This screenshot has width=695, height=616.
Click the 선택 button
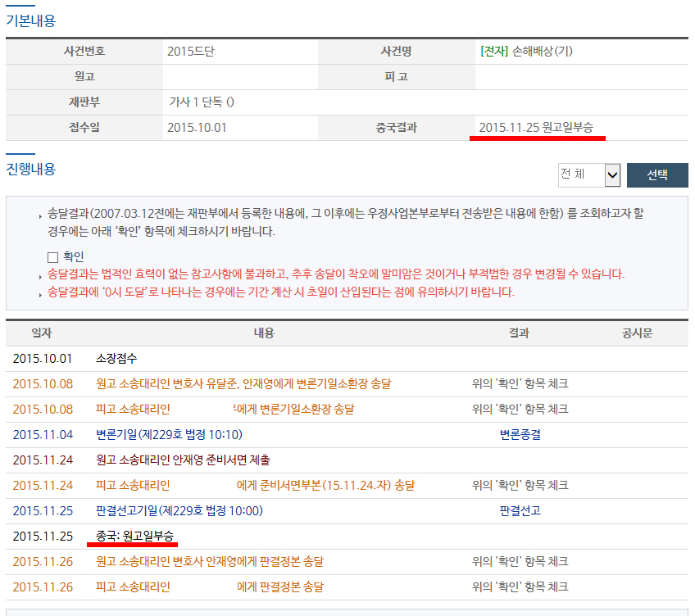click(x=656, y=175)
